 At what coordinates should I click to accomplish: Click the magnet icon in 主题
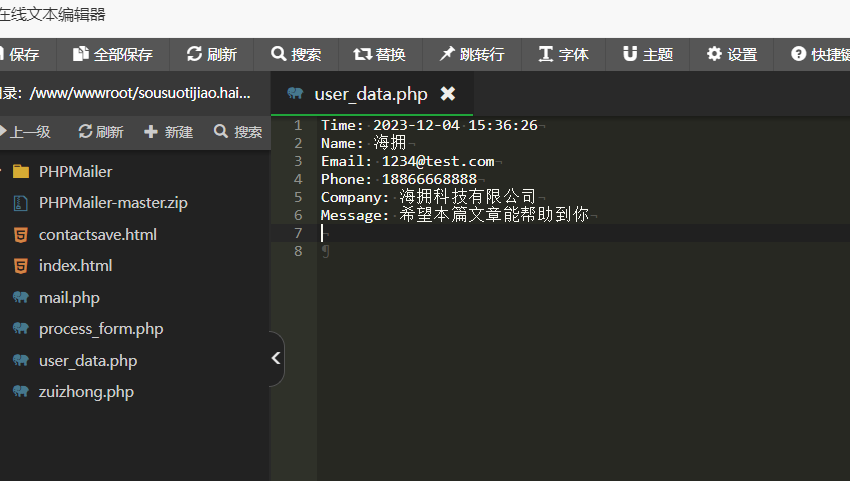[x=630, y=54]
